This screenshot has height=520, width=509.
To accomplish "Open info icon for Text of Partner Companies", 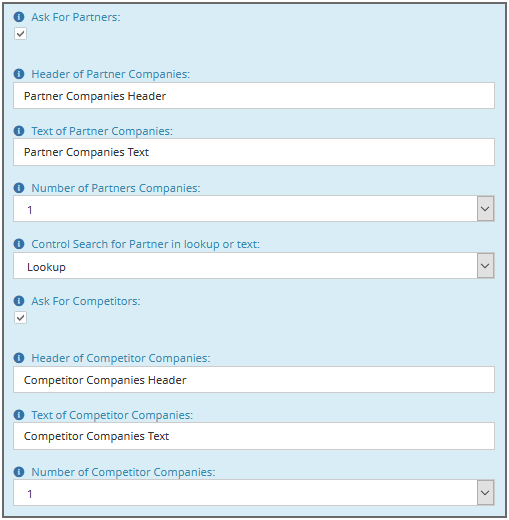I will (x=19, y=131).
